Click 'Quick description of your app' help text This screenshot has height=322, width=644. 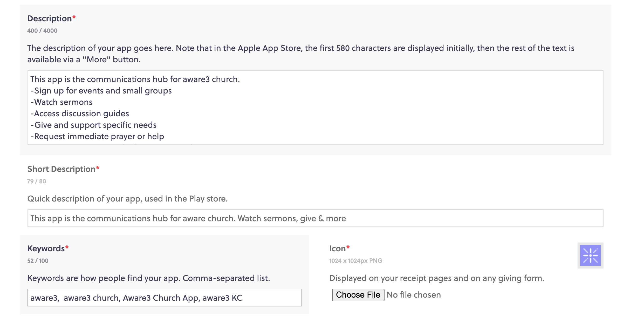click(128, 199)
